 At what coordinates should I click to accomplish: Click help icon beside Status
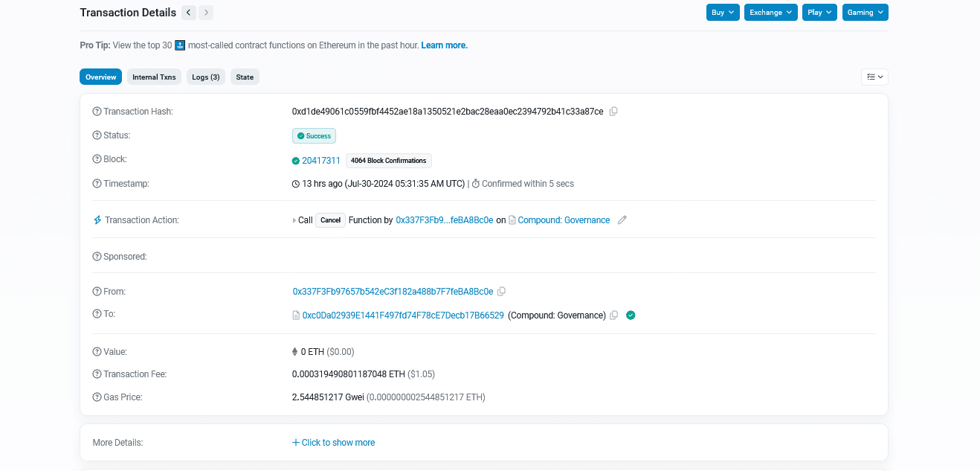pyautogui.click(x=97, y=135)
